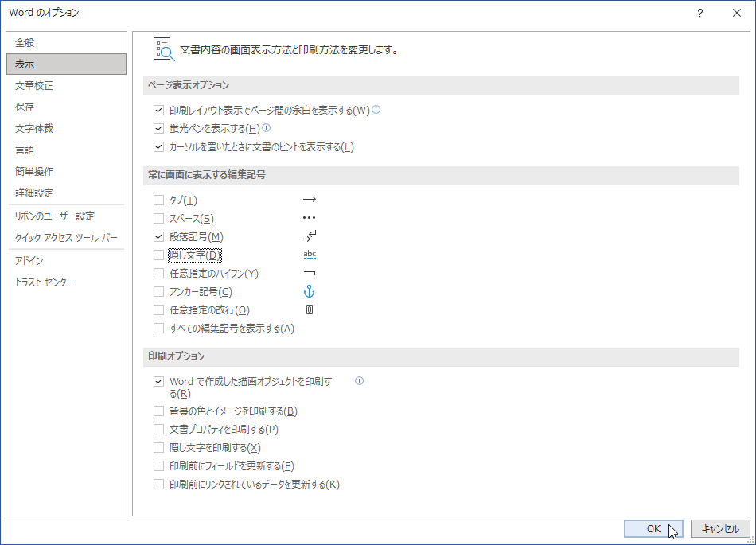The width and height of the screenshot is (756, 545).
Task: Toggle カーソルを置いたときに文書のヒントを表示する
Action: [158, 146]
